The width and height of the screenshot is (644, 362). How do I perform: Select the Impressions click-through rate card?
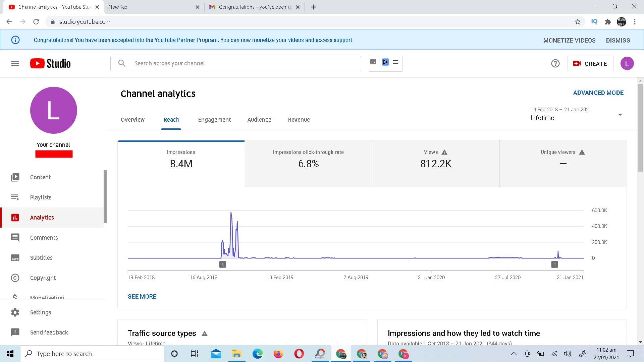308,164
